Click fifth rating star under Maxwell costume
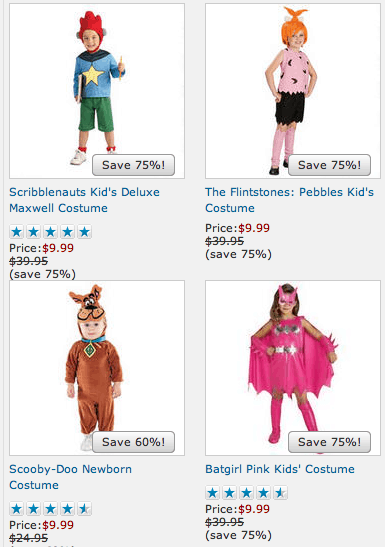Screen dimensions: 385x547 (84, 232)
